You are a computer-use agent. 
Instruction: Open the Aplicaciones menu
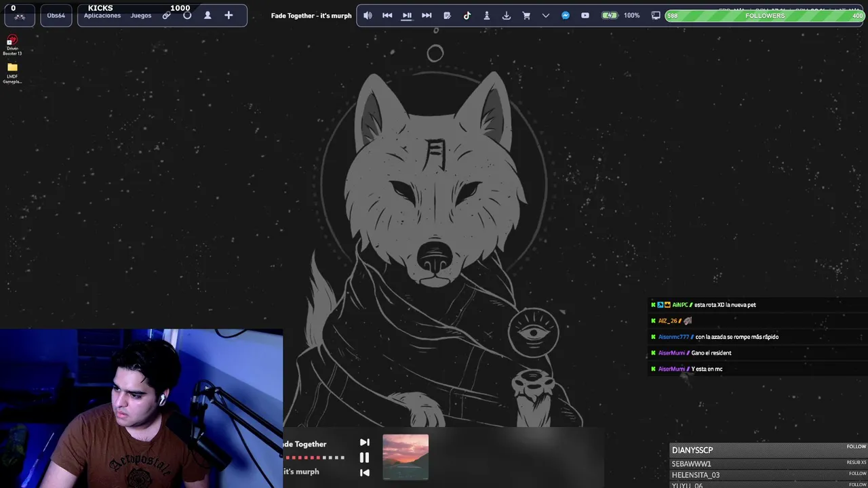102,16
